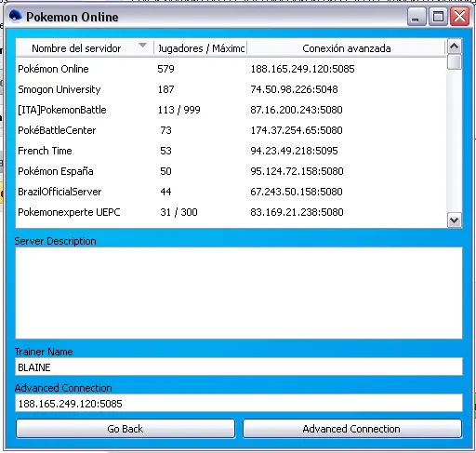Click player count 44
Image resolution: width=476 pixels, height=453 pixels.
click(165, 192)
